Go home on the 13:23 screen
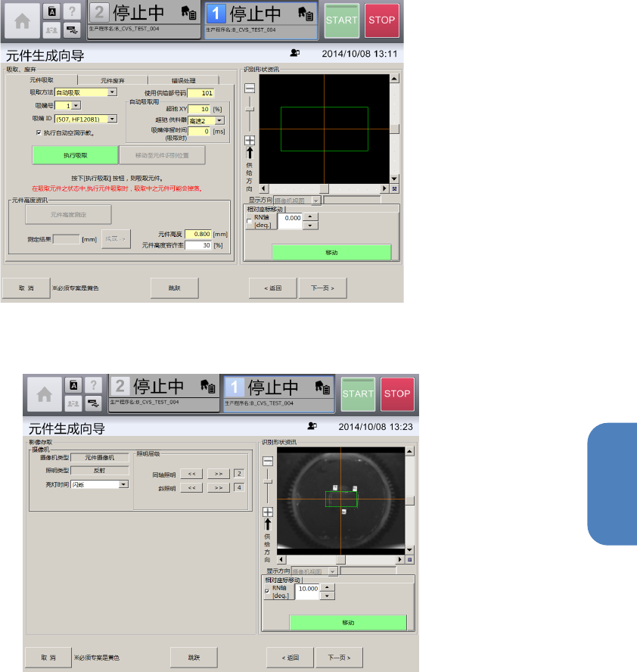 coord(45,394)
